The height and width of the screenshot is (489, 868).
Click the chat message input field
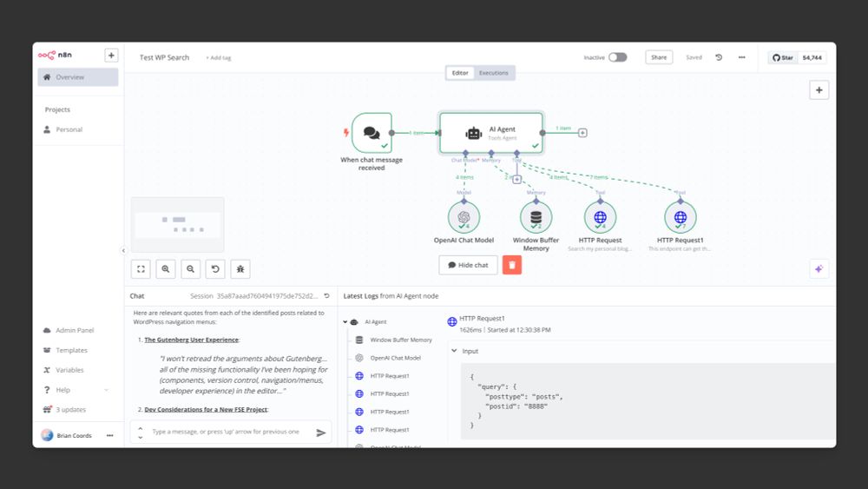tap(226, 432)
